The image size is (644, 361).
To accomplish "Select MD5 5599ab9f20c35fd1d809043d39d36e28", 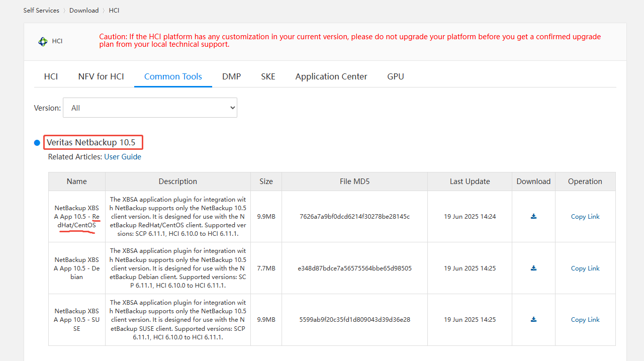I will point(355,320).
